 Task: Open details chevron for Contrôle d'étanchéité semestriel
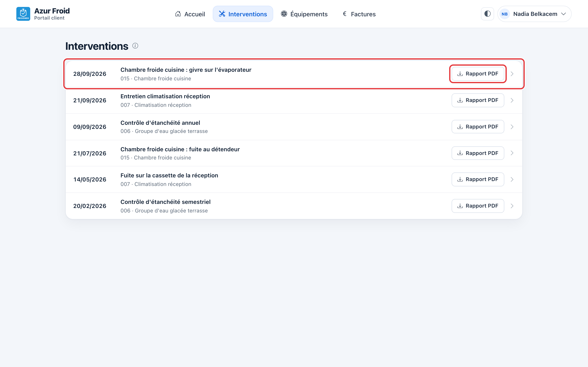click(x=512, y=206)
